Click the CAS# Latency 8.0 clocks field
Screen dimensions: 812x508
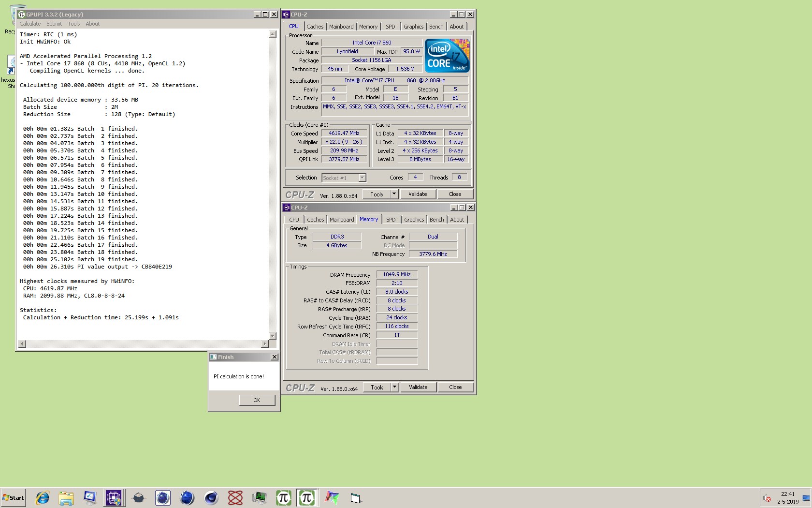[x=397, y=292]
